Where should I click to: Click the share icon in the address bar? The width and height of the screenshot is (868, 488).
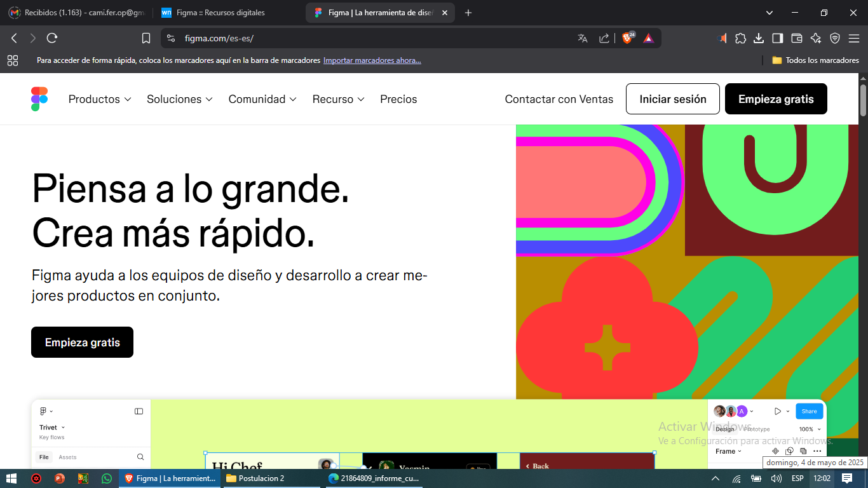click(604, 38)
